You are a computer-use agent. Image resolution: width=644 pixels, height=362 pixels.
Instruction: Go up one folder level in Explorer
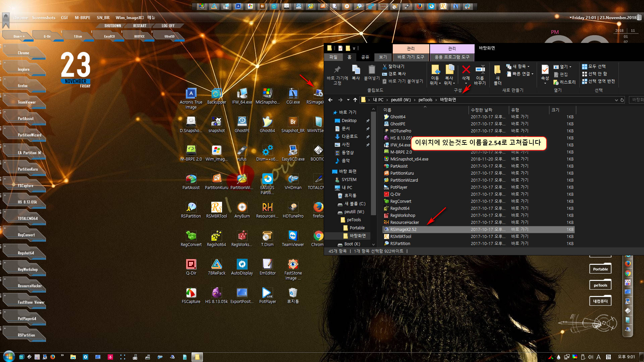(355, 100)
